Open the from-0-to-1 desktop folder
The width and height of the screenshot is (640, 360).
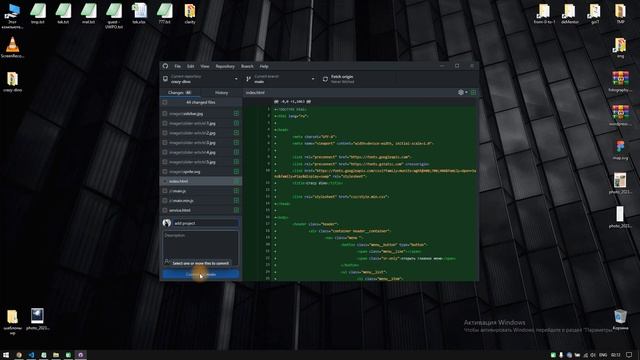(x=544, y=13)
